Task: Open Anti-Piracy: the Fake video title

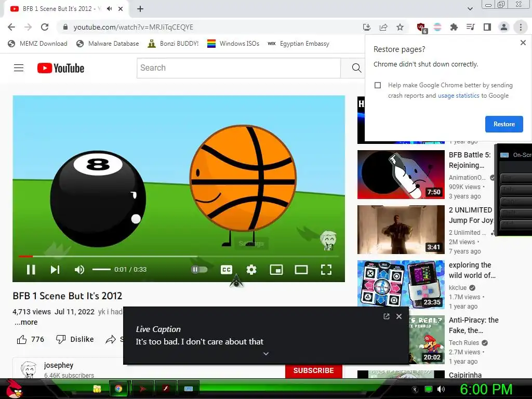Action: point(474,325)
